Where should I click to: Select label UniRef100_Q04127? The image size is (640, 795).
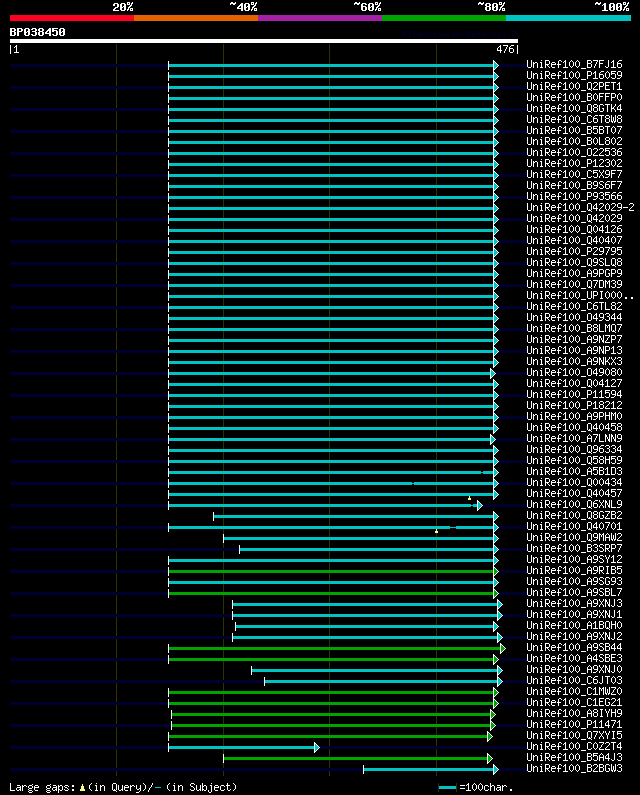[574, 383]
